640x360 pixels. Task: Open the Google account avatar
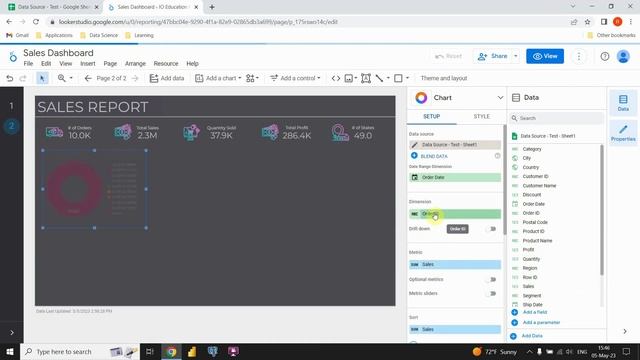pyautogui.click(x=623, y=56)
